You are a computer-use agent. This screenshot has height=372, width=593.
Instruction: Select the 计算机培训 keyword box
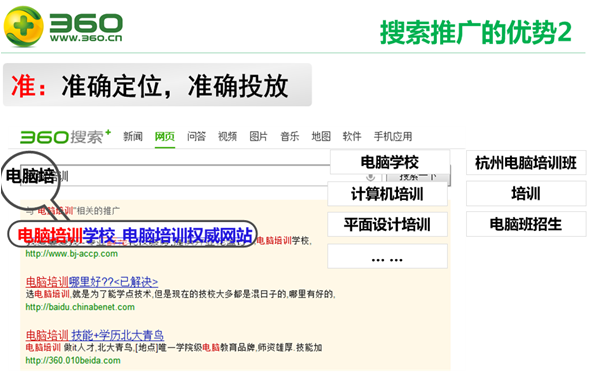pos(387,194)
